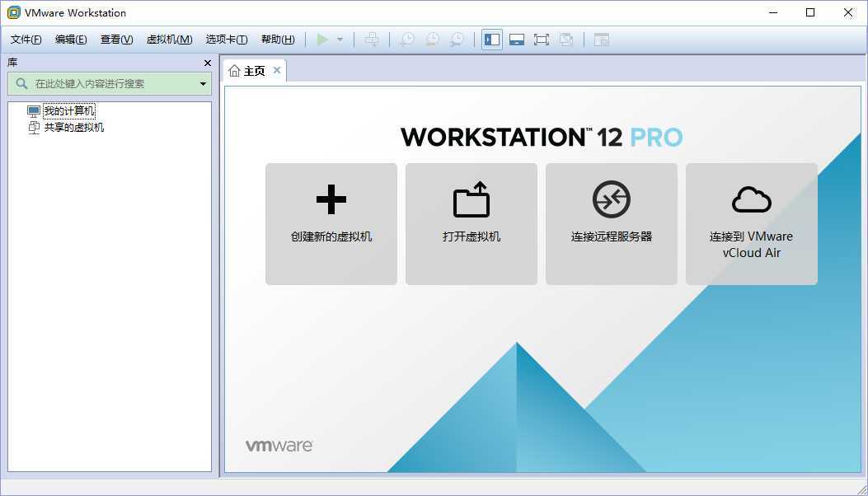Close the 主页 tab

(277, 70)
